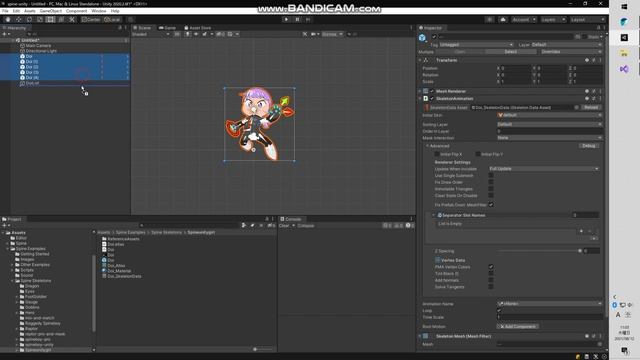Image resolution: width=640 pixels, height=360 pixels.
Task: Open the Inspector Layer dropdown
Action: point(566,44)
